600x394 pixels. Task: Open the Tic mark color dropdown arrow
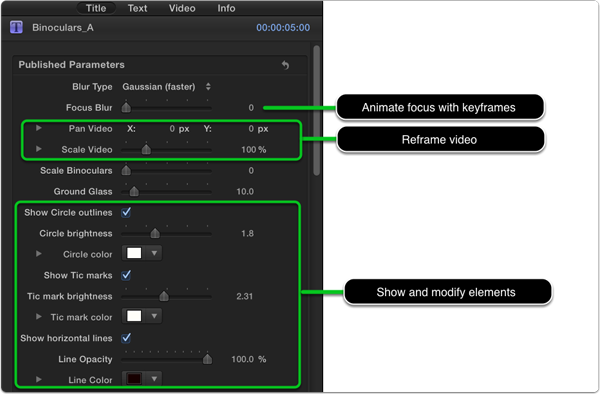click(154, 316)
